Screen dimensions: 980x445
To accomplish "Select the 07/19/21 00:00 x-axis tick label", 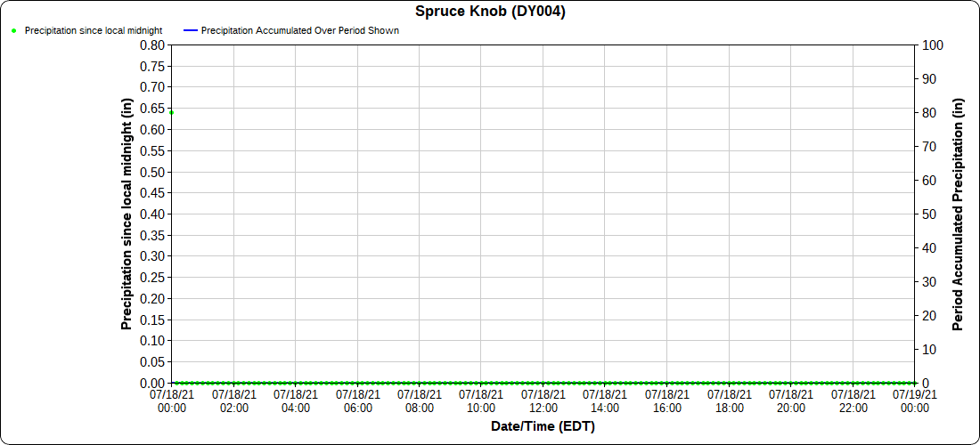I will (x=914, y=400).
